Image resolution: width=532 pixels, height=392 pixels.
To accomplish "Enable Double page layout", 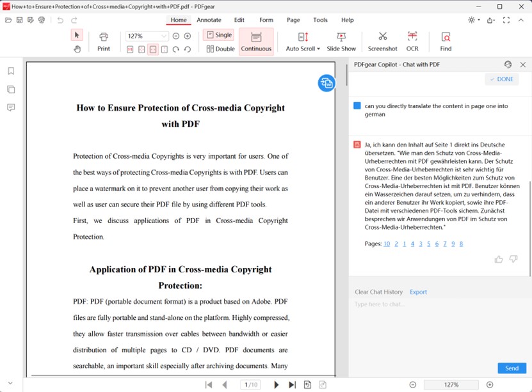I will [x=220, y=49].
